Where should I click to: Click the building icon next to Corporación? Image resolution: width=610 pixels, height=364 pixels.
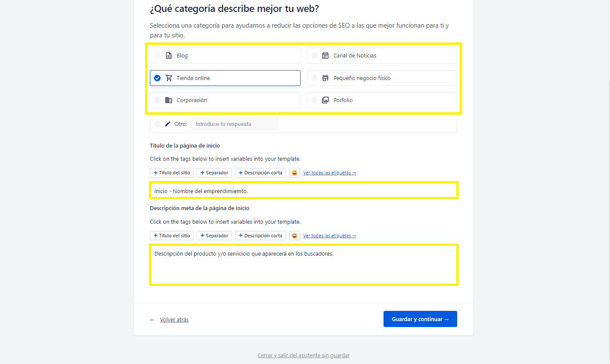pos(169,100)
